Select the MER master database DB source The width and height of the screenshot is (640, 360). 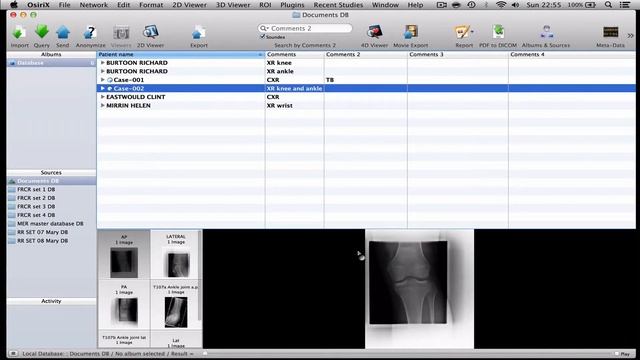coord(51,224)
